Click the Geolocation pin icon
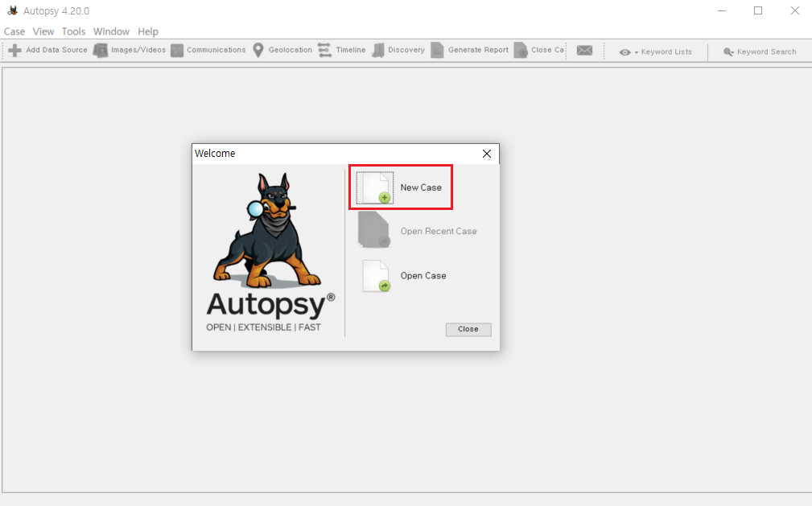The width and height of the screenshot is (812, 506). coord(258,50)
